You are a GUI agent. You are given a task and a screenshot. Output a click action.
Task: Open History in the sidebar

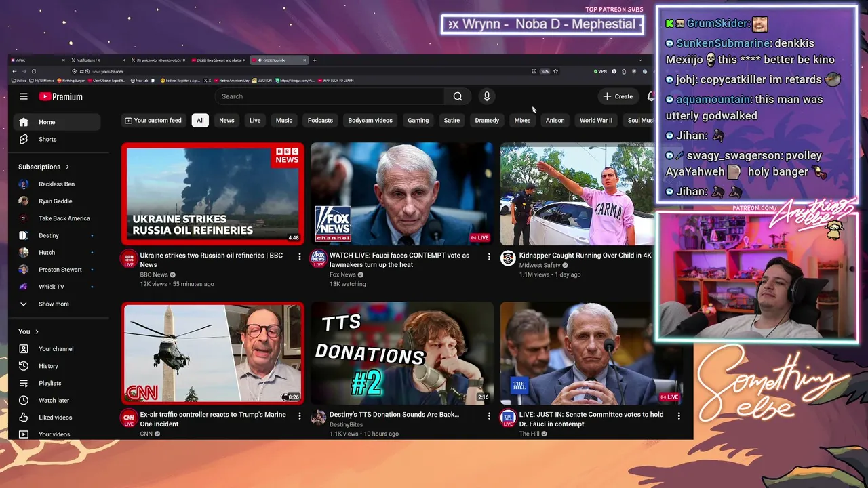57,366
